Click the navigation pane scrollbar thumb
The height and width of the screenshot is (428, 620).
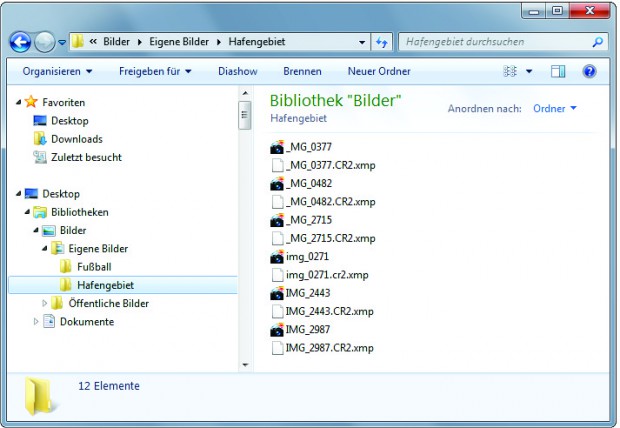point(245,115)
